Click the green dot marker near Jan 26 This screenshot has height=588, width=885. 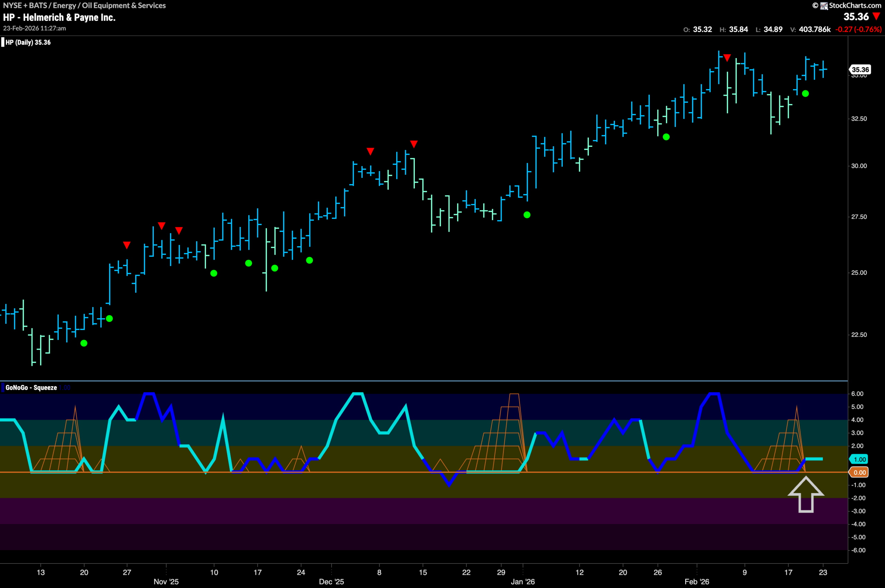click(666, 137)
